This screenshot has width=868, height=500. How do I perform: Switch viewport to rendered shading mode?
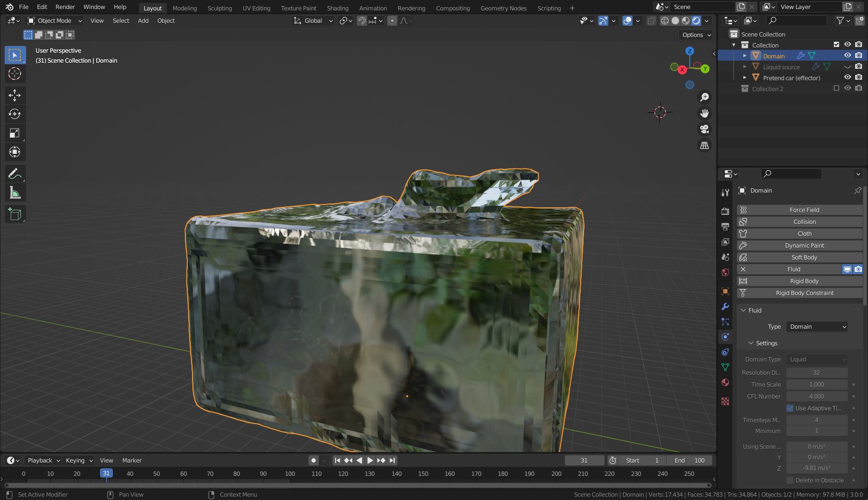696,20
